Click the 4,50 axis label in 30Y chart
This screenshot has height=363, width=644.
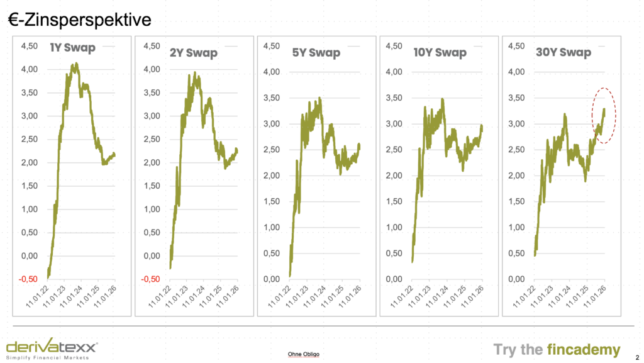pyautogui.click(x=518, y=46)
